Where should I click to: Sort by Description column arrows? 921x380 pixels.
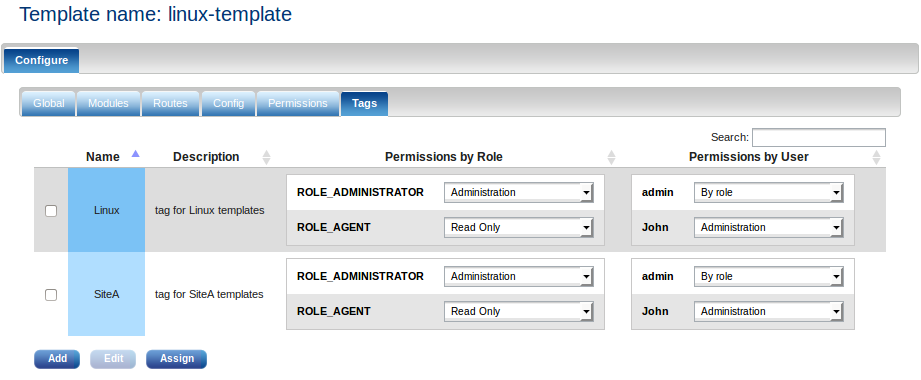[266, 157]
